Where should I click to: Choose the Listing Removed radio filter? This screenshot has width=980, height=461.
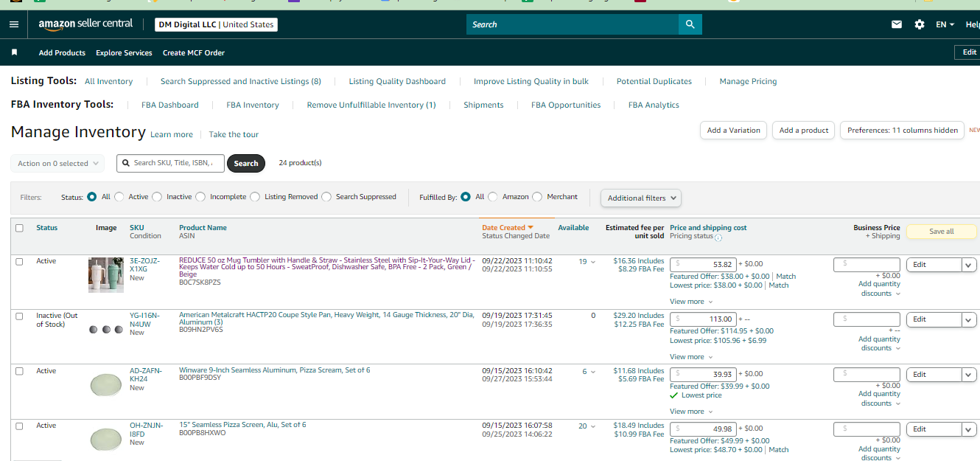255,197
